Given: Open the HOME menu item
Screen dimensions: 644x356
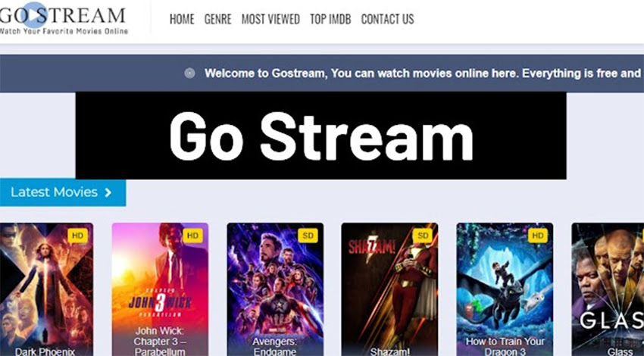Looking at the screenshot, I should point(182,19).
